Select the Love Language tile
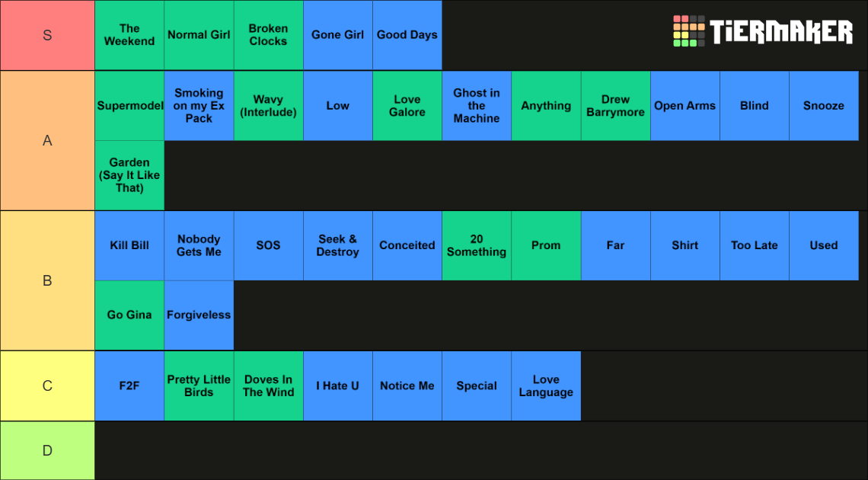 [547, 386]
